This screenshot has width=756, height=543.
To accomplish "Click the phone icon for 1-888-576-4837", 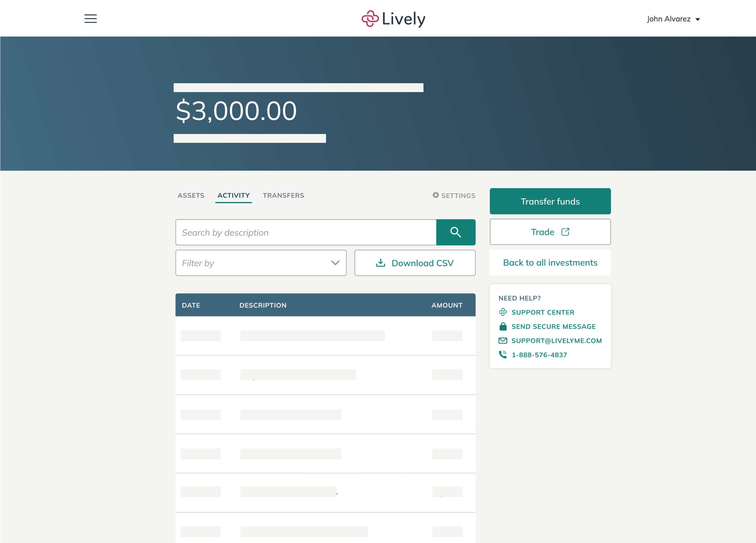I will tap(502, 354).
